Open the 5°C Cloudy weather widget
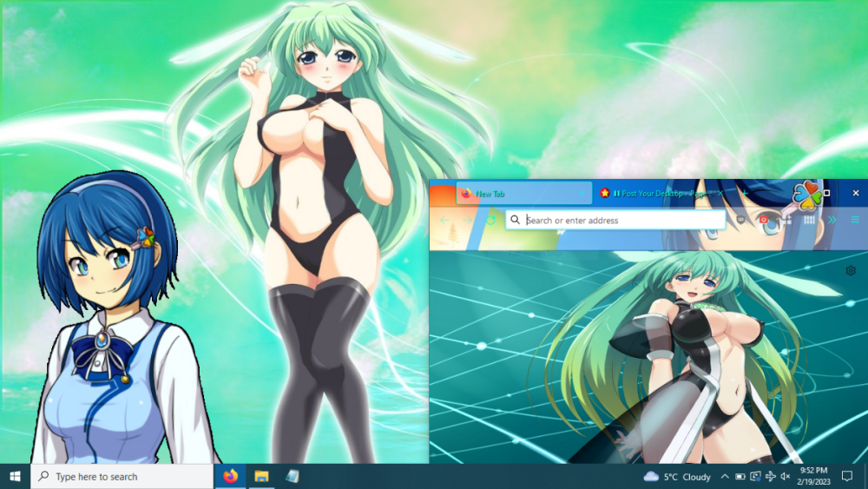 click(x=677, y=477)
